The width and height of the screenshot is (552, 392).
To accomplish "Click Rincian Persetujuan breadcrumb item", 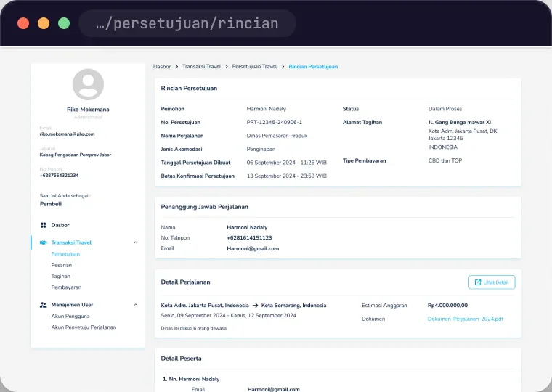I will pyautogui.click(x=313, y=67).
